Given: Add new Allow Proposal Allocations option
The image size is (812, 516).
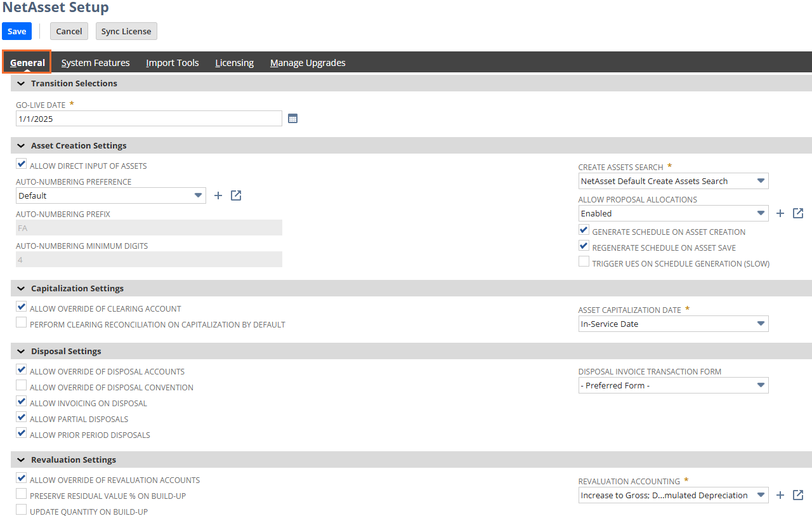Looking at the screenshot, I should click(781, 213).
